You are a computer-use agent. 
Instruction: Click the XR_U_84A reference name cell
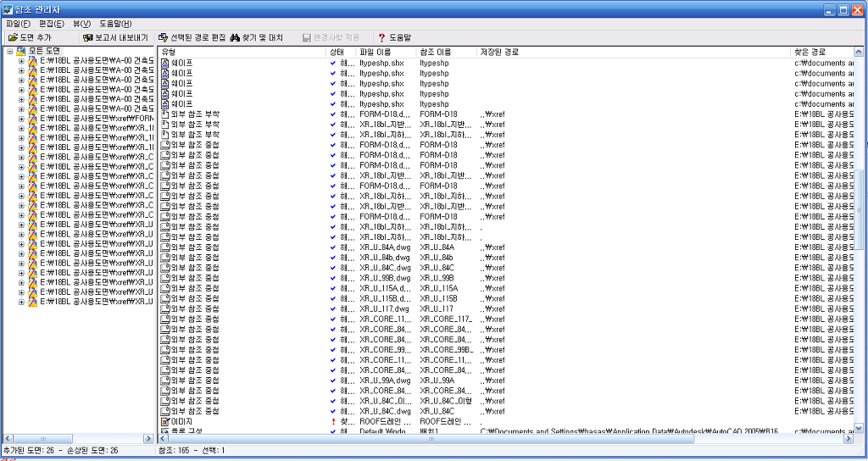437,247
